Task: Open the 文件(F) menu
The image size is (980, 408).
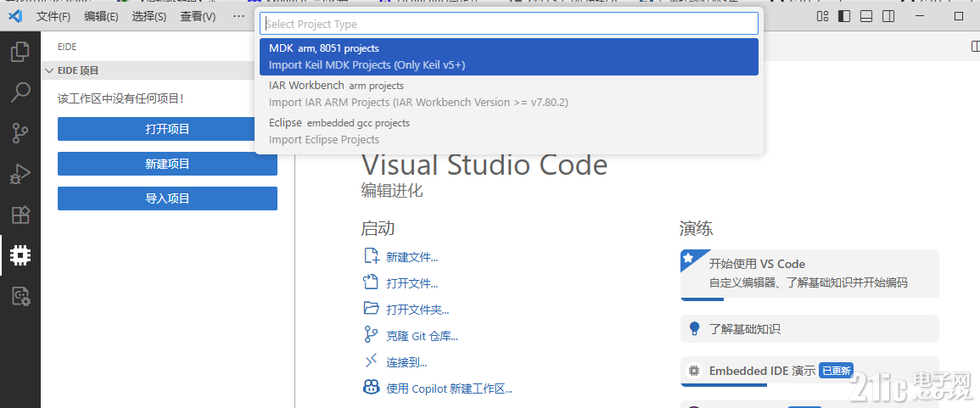Action: (x=53, y=16)
